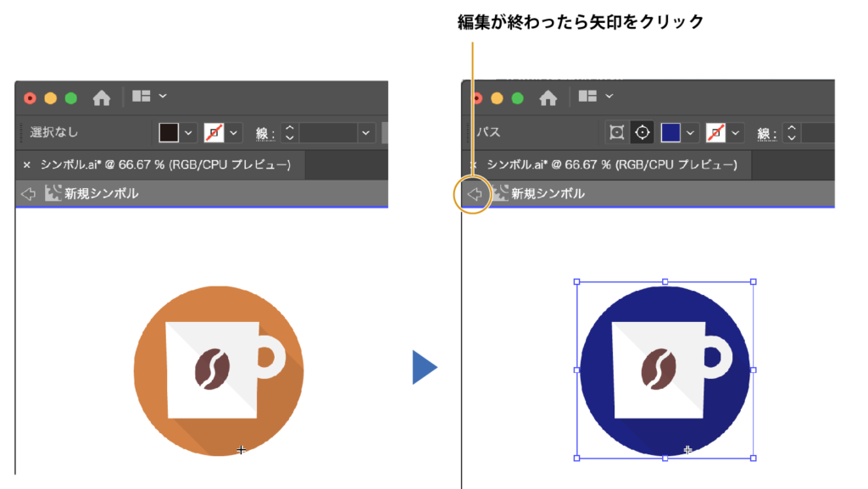Click 新規シンボル label in right window
Viewport: 868px width, 489px height.
coord(548,193)
